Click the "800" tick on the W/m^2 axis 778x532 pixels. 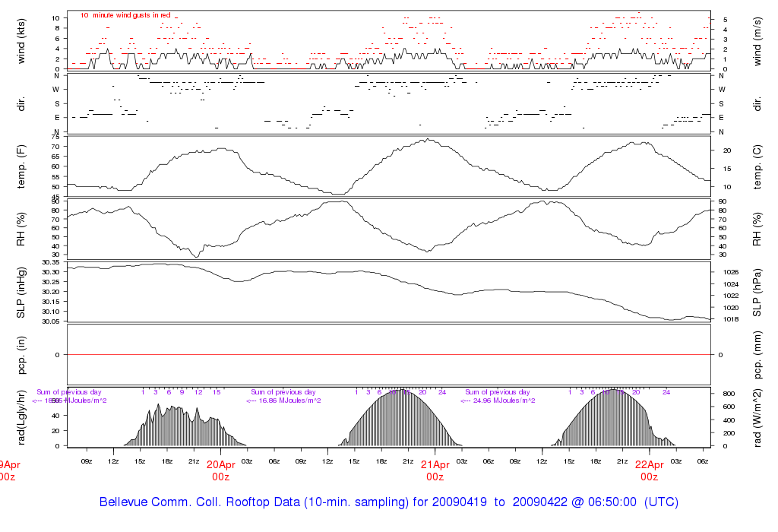(x=729, y=394)
